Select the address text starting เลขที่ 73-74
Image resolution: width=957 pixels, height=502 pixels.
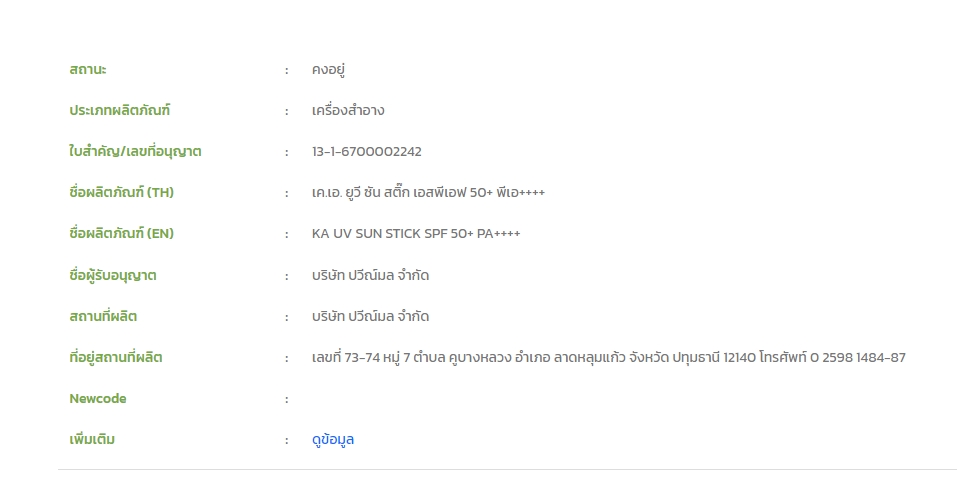(608, 357)
